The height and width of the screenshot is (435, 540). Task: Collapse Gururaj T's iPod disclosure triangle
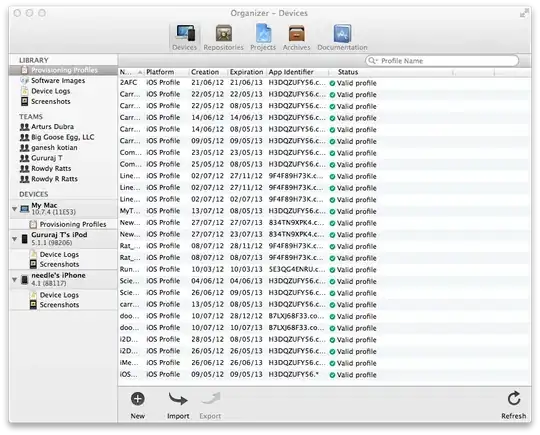click(14, 239)
